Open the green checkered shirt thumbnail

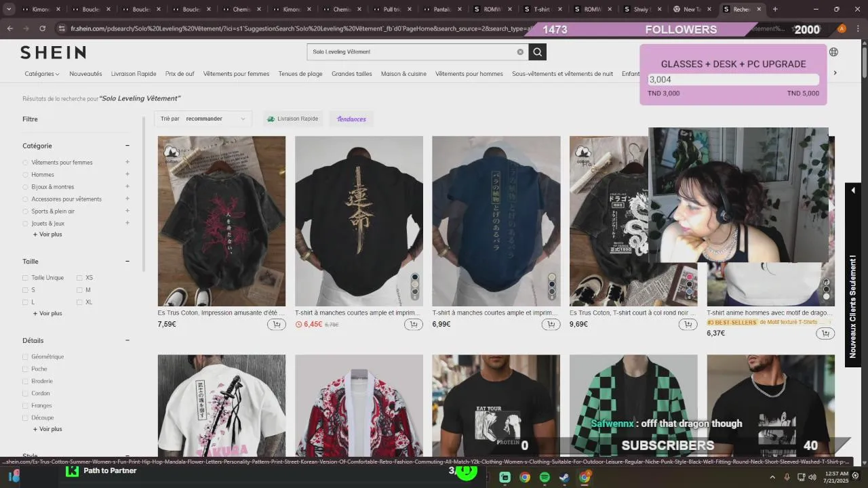coord(633,405)
